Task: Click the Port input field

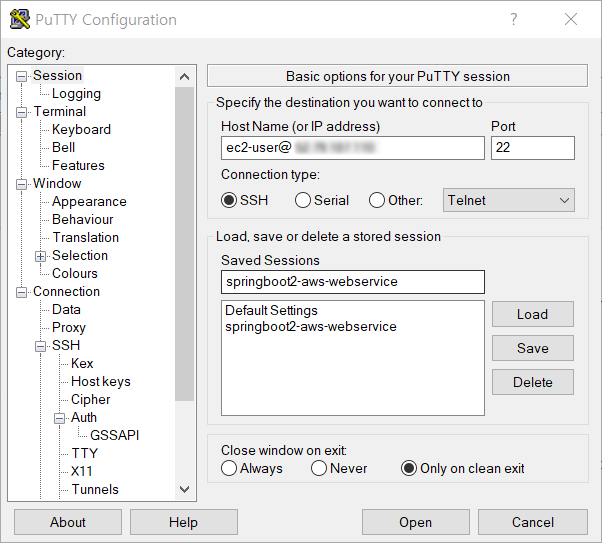Action: click(533, 147)
